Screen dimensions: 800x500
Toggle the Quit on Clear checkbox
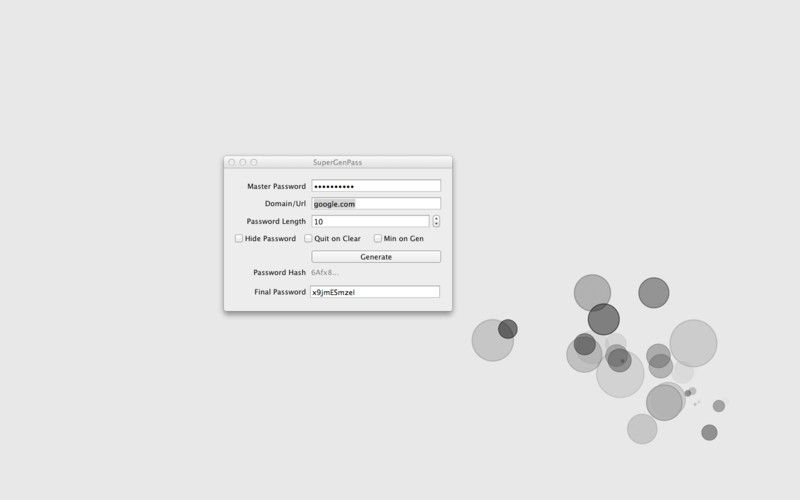308,238
